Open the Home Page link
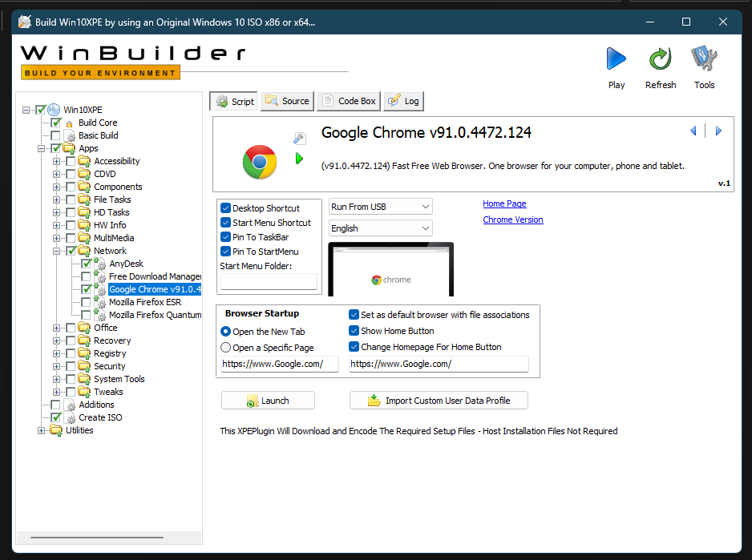Image resolution: width=752 pixels, height=560 pixels. click(x=504, y=203)
